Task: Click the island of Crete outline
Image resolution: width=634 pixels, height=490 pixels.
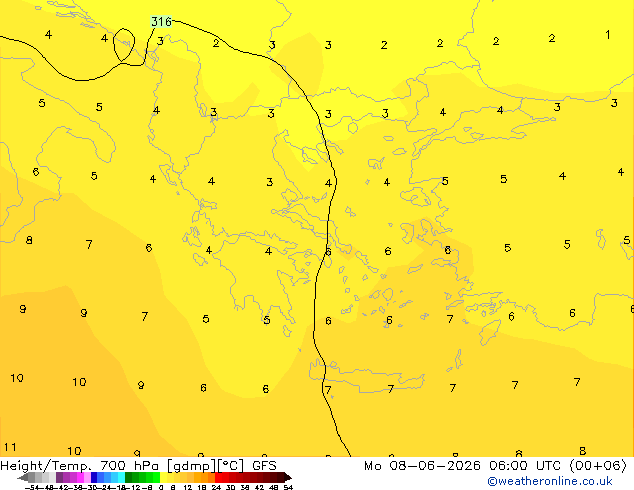Action: tap(367, 378)
